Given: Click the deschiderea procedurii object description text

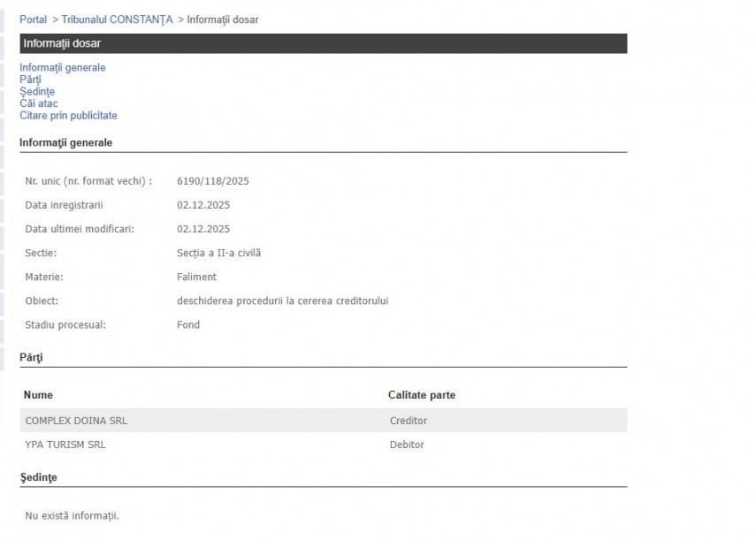Looking at the screenshot, I should click(282, 300).
